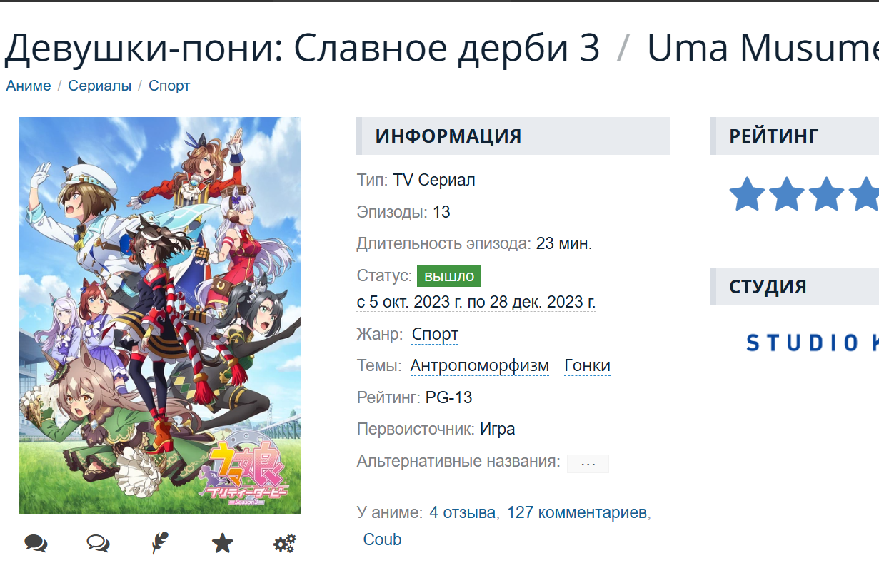
Task: Open the Аниме breadcrumb link
Action: coord(29,86)
